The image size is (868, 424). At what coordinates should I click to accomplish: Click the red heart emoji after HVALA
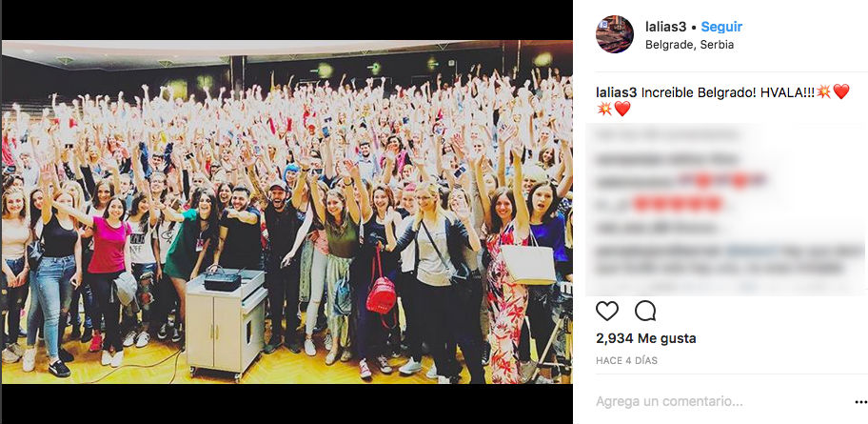(x=841, y=91)
